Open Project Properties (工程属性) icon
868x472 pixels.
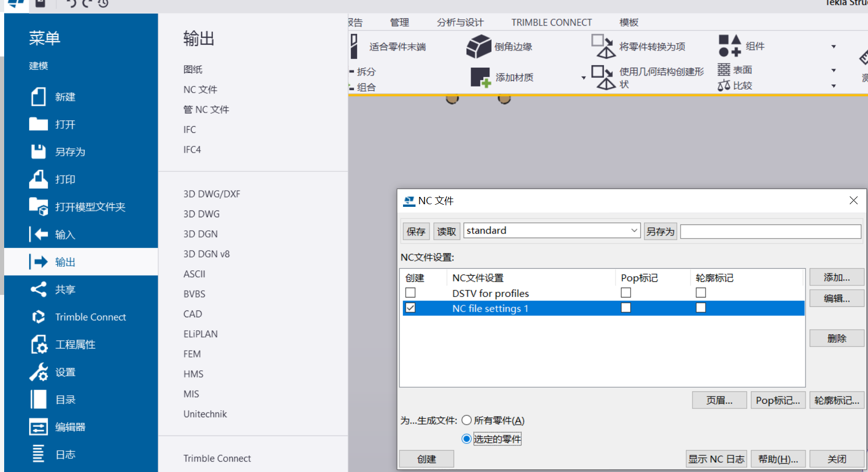(39, 344)
